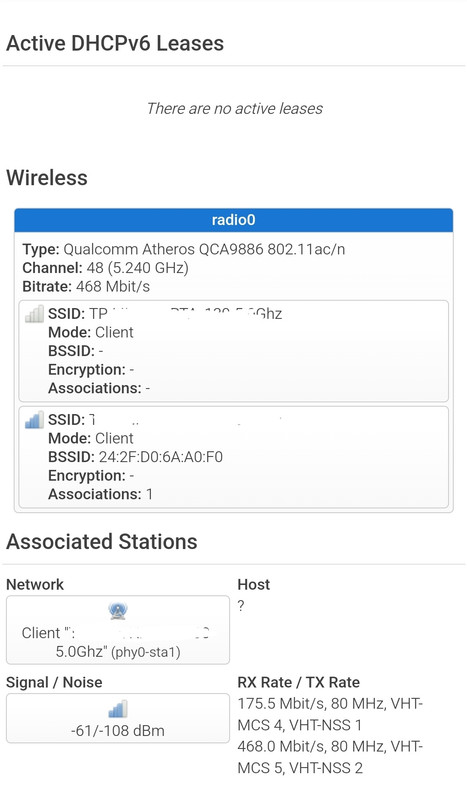This screenshot has width=467, height=800.
Task: Select the Associated Stations heading
Action: [x=102, y=542]
